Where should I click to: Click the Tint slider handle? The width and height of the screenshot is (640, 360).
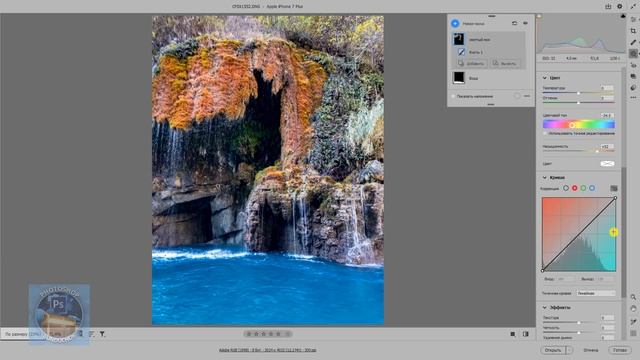coord(578,103)
